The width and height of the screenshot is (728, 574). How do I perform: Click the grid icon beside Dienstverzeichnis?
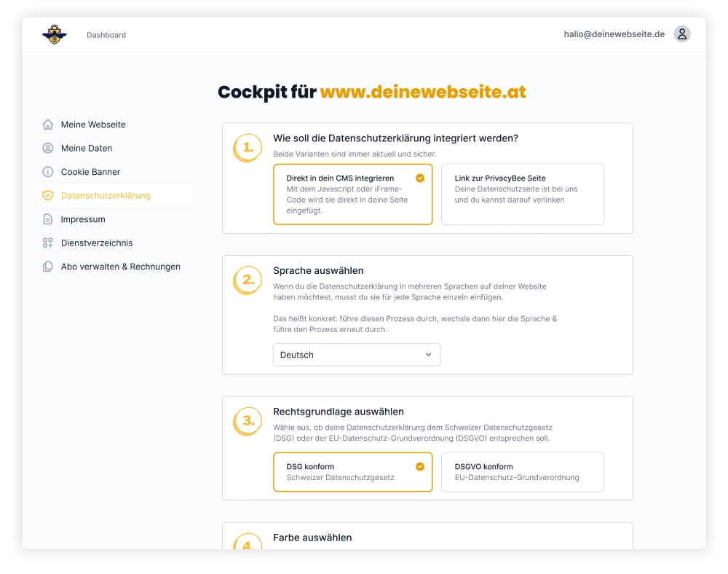click(48, 243)
